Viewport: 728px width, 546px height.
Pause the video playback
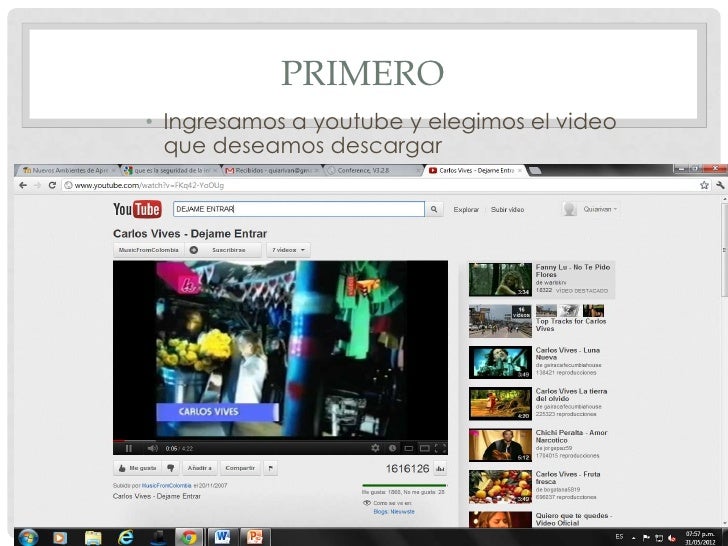pyautogui.click(x=129, y=448)
